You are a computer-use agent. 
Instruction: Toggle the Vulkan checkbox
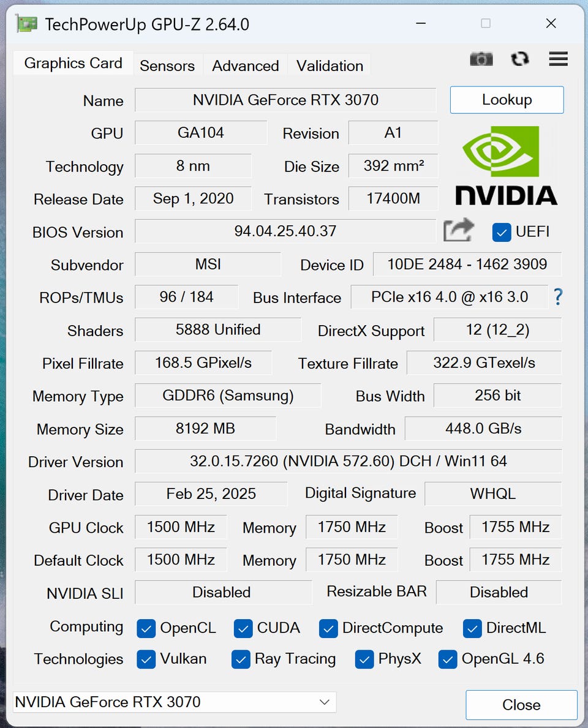tap(146, 659)
